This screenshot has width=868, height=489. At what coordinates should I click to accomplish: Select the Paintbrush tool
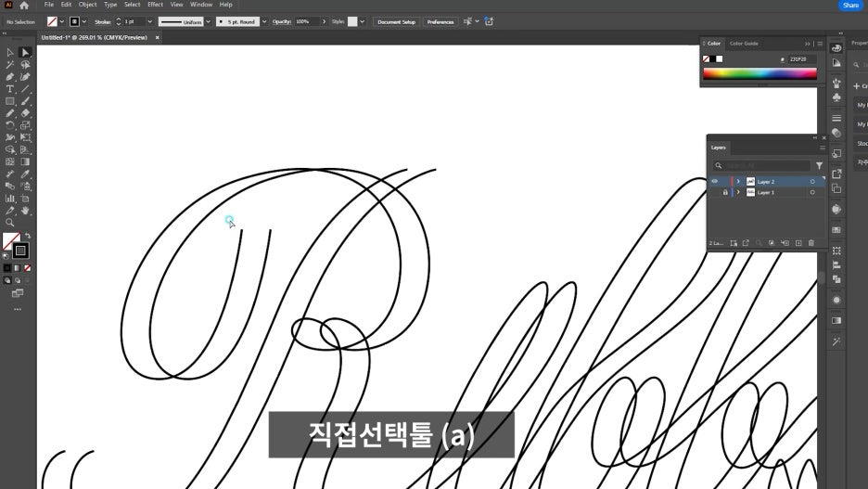click(25, 101)
